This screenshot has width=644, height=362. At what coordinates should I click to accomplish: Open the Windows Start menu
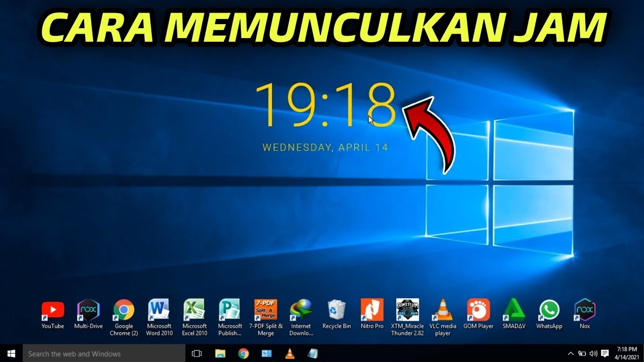coord(11,353)
